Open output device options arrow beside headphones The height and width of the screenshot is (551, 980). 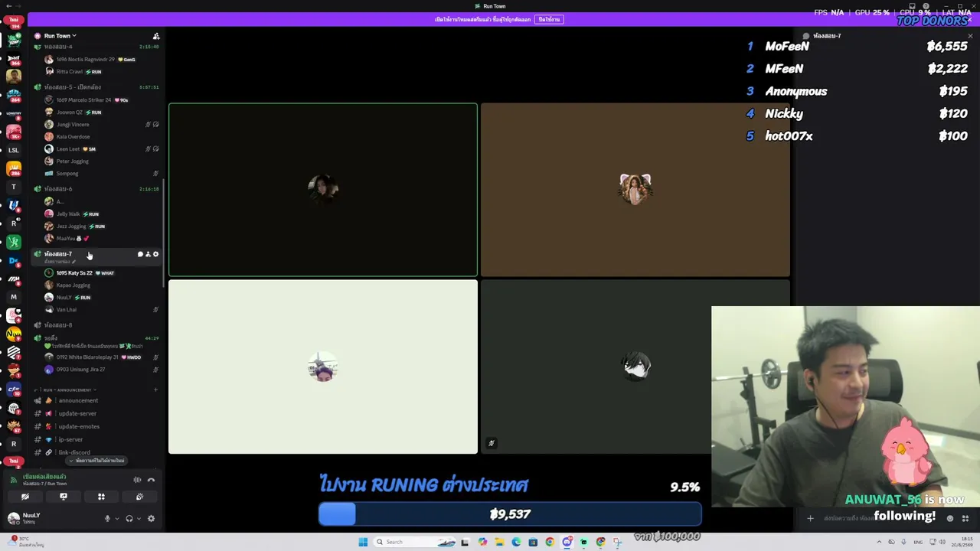139,519
